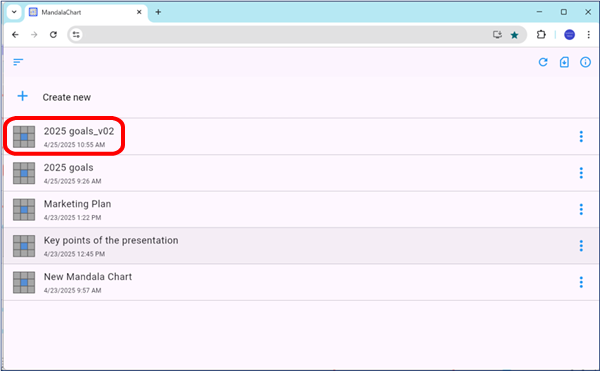Open a new browser tab with plus

click(x=158, y=12)
